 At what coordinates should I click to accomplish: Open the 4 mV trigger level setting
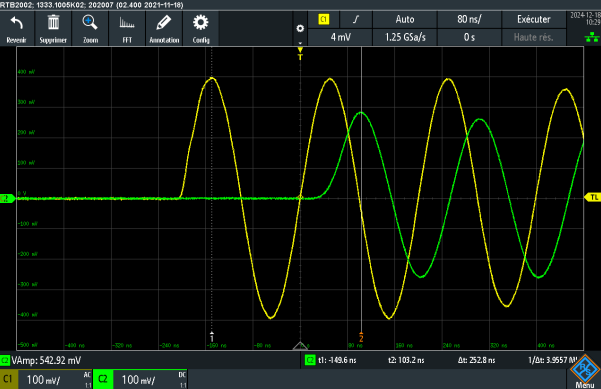pos(340,37)
